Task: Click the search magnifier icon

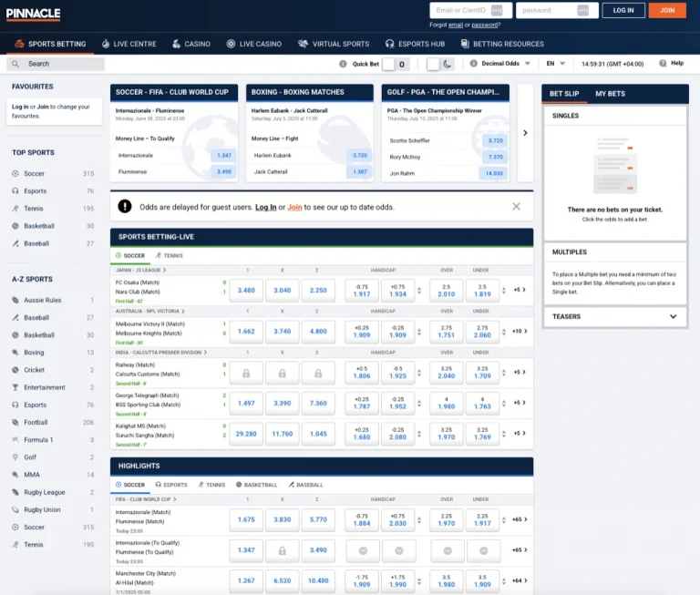Action: click(x=15, y=64)
